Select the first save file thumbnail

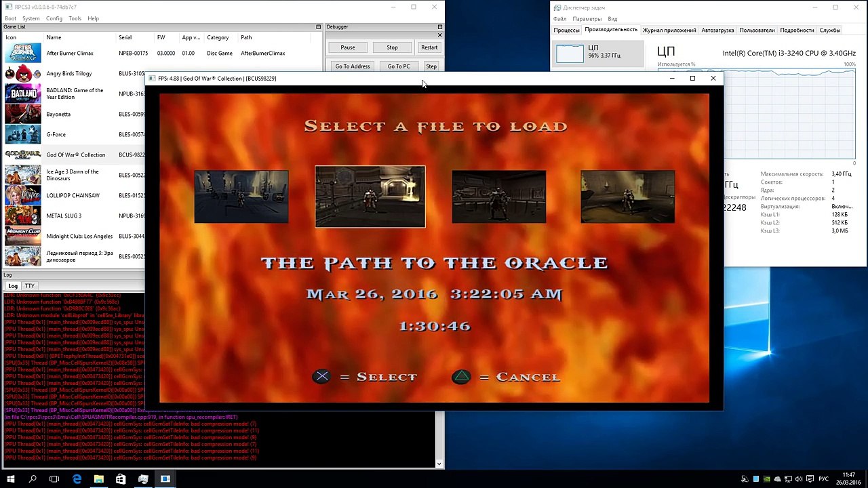tap(241, 197)
